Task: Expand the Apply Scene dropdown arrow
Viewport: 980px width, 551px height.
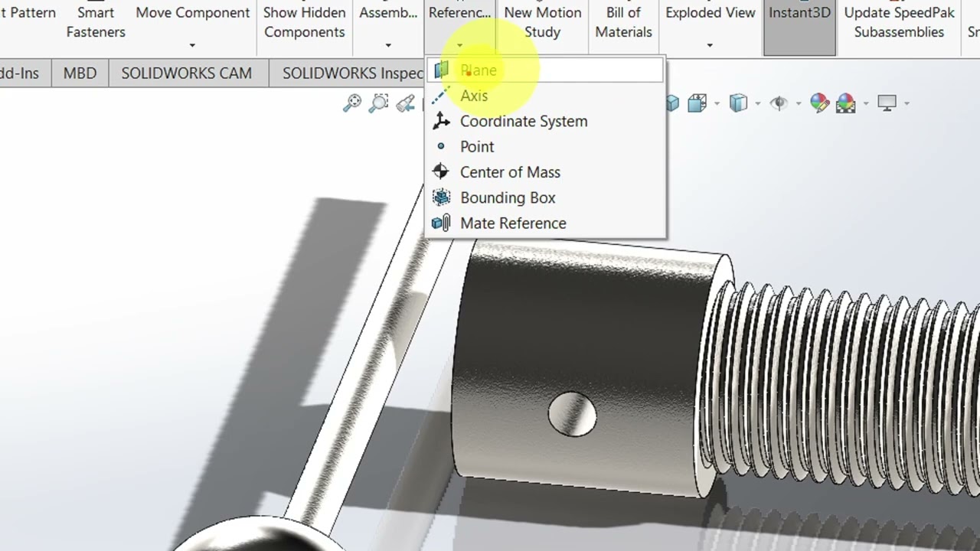Action: click(x=866, y=104)
